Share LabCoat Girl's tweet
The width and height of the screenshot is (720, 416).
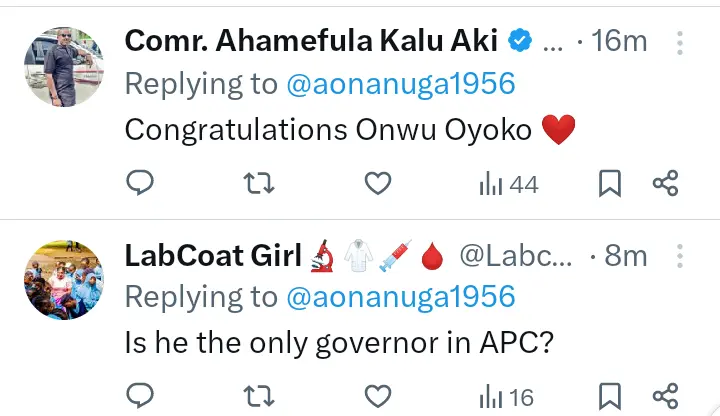(666, 397)
